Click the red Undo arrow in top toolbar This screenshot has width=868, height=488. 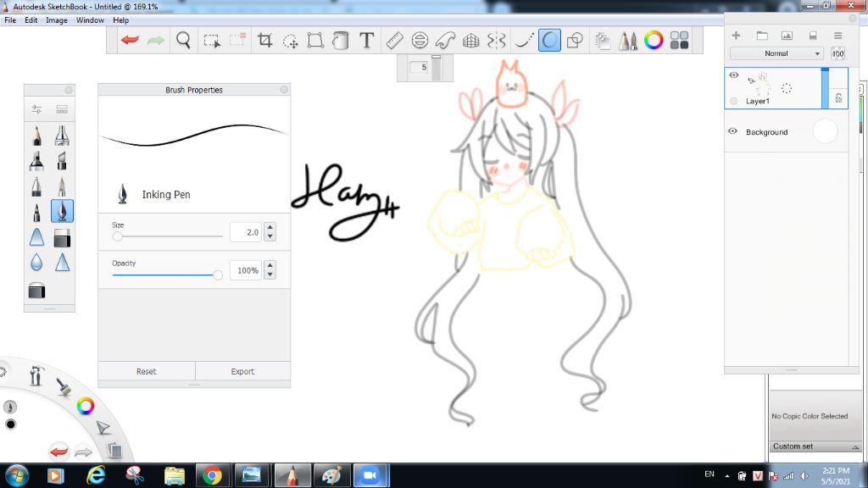tap(130, 40)
